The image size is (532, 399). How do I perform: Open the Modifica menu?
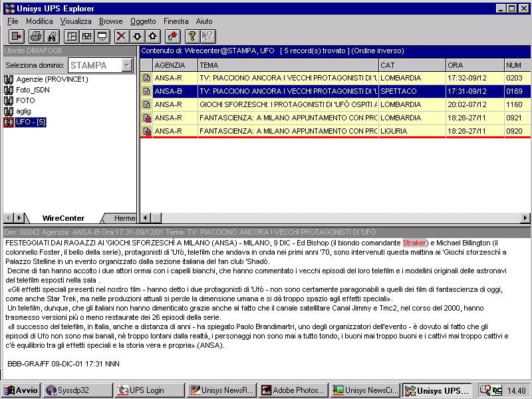pos(39,21)
